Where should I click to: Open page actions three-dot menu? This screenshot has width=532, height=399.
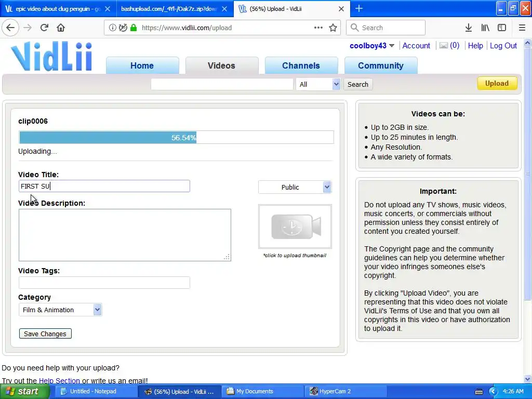[x=318, y=28]
